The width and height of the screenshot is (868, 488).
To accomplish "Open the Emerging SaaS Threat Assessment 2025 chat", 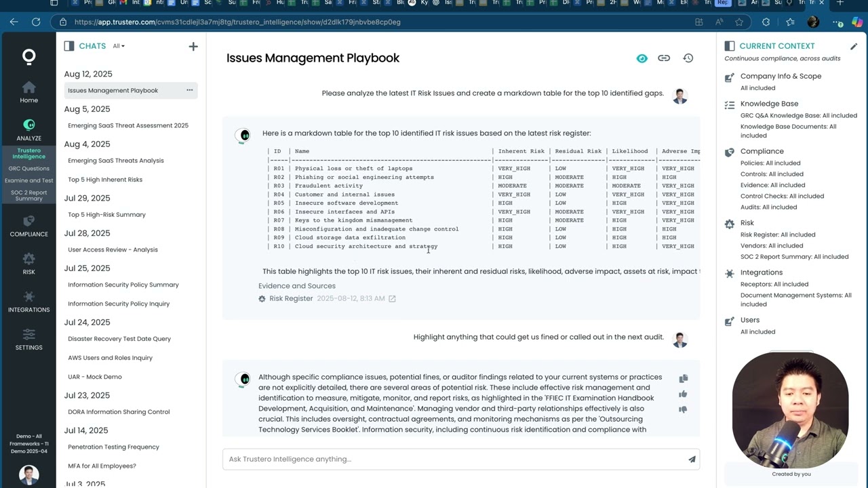I will pos(128,125).
